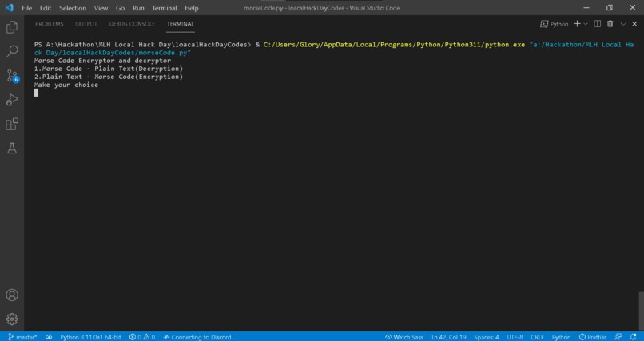This screenshot has width=644, height=341.
Task: Select the TERMINAL tab
Action: (x=181, y=24)
